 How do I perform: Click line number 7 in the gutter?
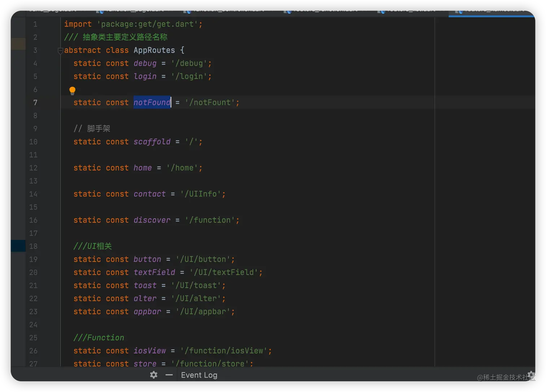(x=35, y=103)
